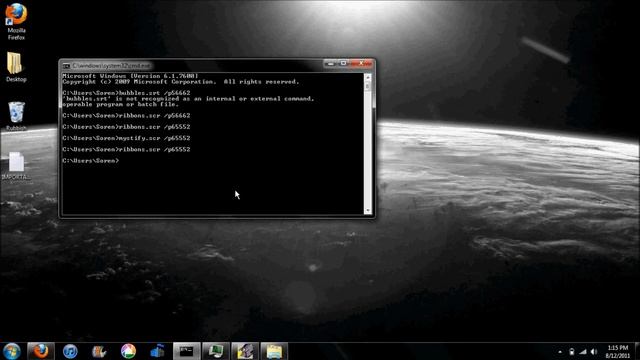Click the 'operable program or batch file.' line
Screen dimensions: 640x360
pyautogui.click(x=120, y=104)
